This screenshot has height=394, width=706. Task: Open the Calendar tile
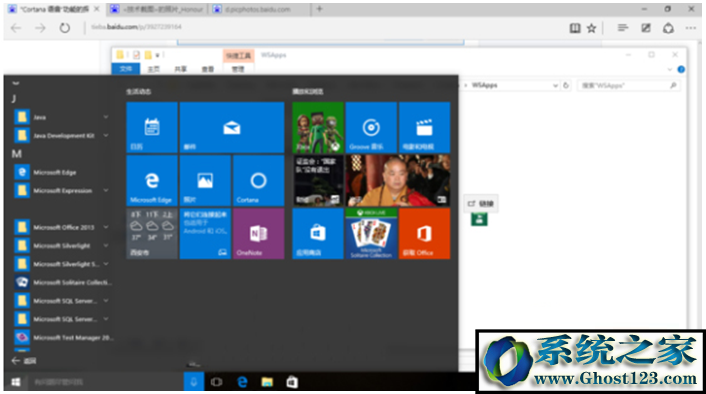[152, 127]
